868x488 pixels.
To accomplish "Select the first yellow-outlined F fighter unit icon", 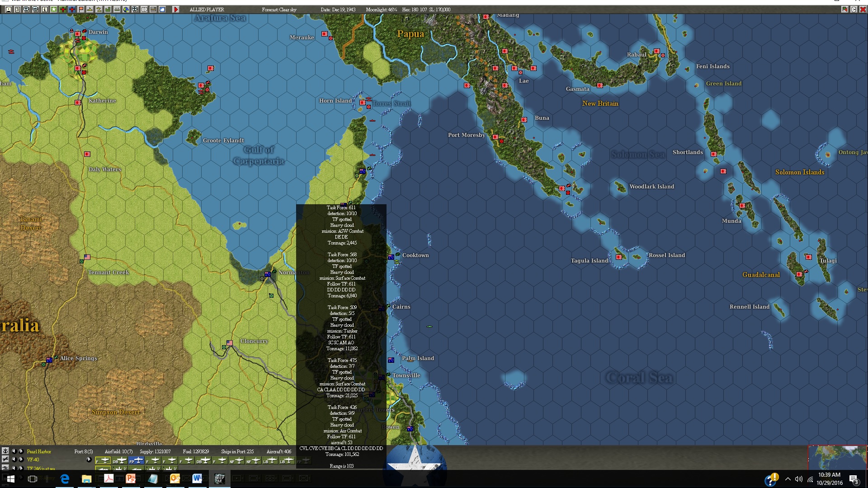I will point(103,460).
